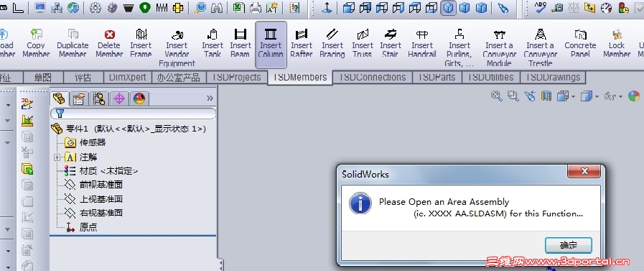Click the Excel spreadsheet icon
The height and width of the screenshot is (271, 644).
coord(238,8)
